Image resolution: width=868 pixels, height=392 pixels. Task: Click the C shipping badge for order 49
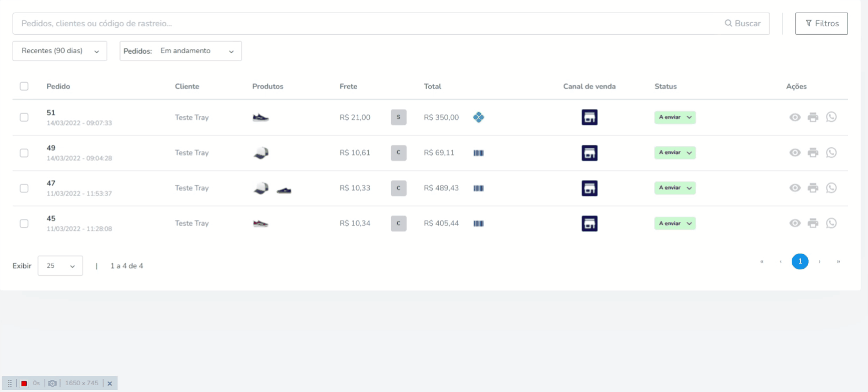pos(398,153)
